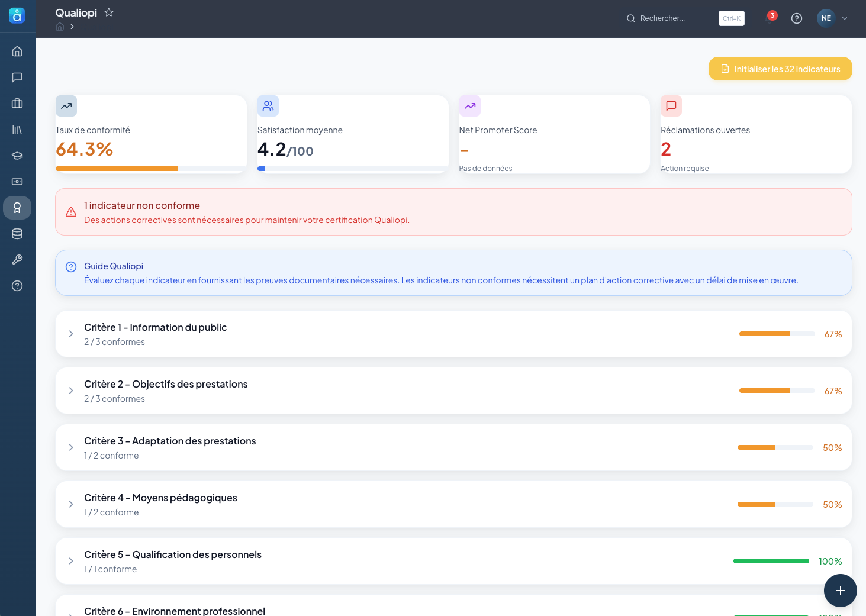
Task: Click the floating plus add button
Action: [x=841, y=591]
